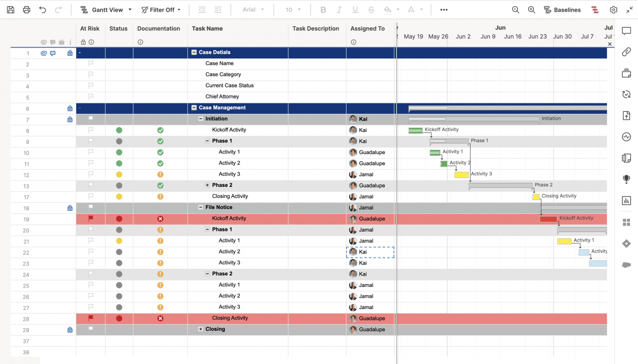Open Gantt settings gear

point(613,10)
